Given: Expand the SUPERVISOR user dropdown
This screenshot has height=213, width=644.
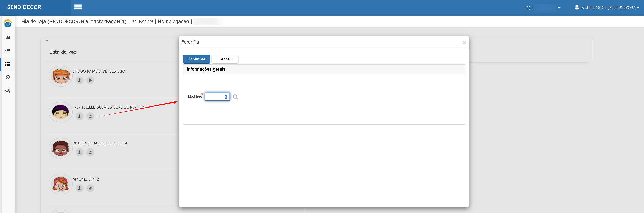Looking at the screenshot, I should click(607, 8).
